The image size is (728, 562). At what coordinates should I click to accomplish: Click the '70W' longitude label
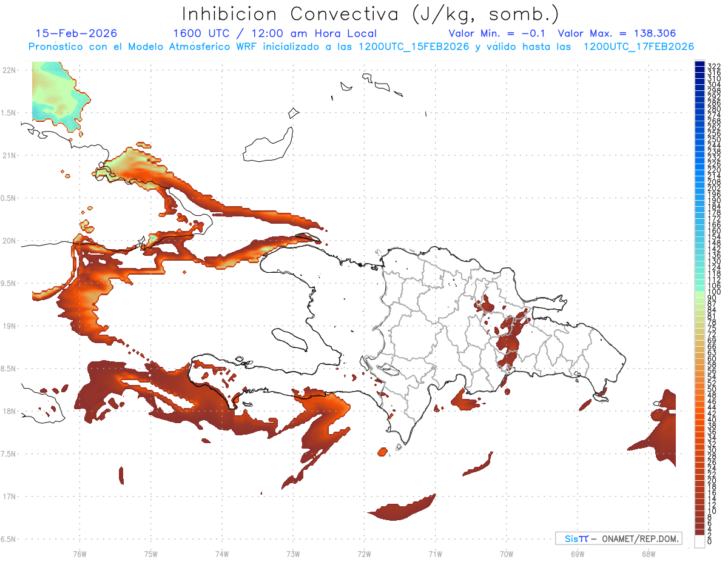click(507, 554)
